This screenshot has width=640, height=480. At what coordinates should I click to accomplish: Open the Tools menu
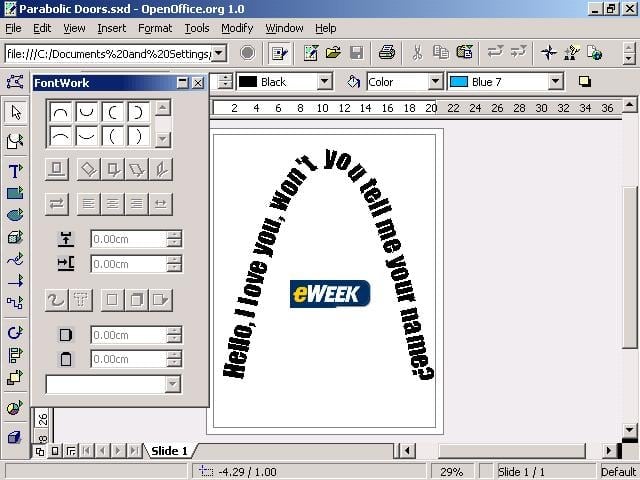(x=197, y=28)
